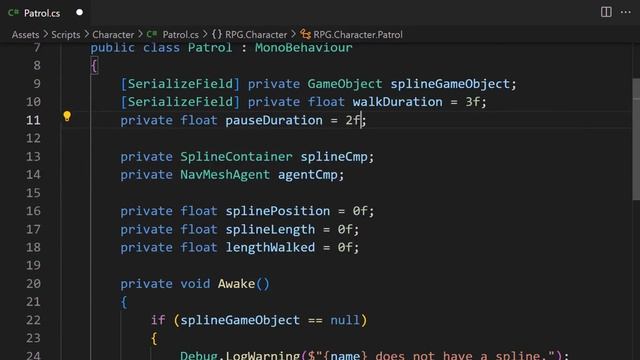Screen dimensions: 640x360
Task: Click the Character breadcrumb folder
Action: 113,35
